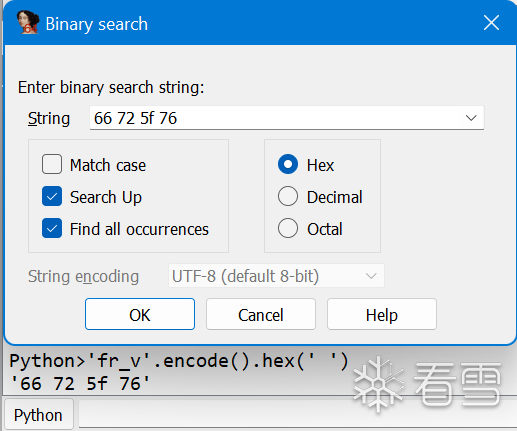This screenshot has height=431, width=517.
Task: Toggle the Find all occurrences checkbox
Action: (x=52, y=228)
